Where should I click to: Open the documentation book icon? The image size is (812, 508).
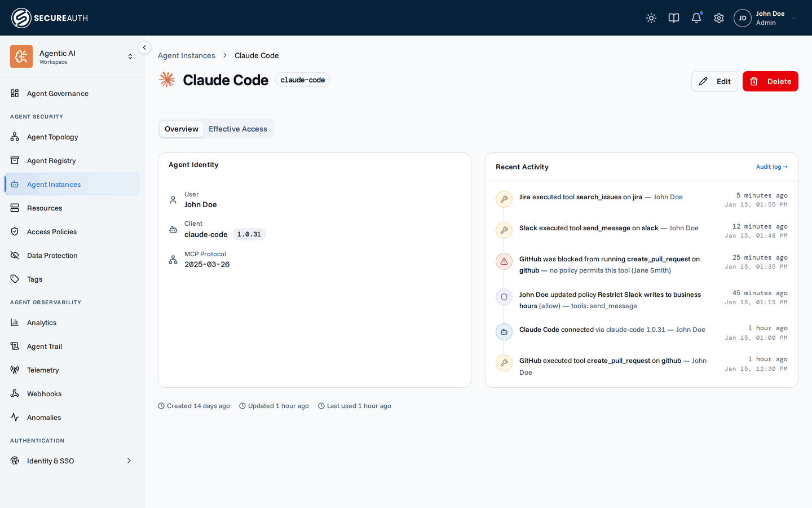(674, 18)
